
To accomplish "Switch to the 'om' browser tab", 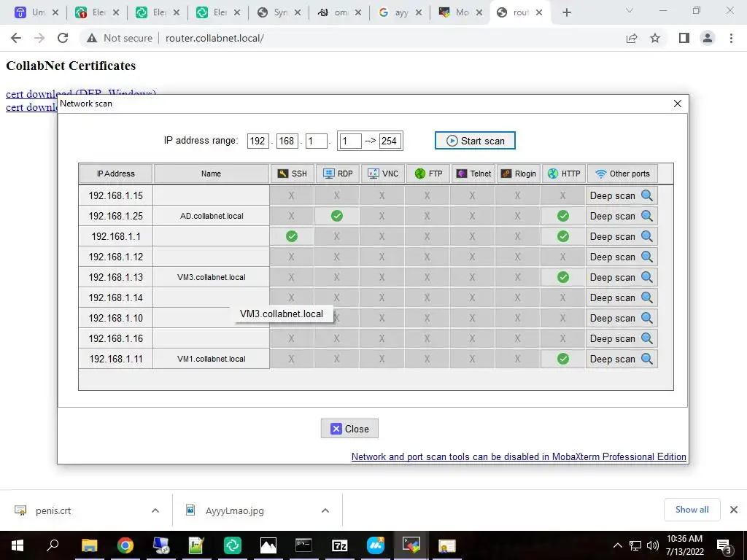I will click(340, 12).
